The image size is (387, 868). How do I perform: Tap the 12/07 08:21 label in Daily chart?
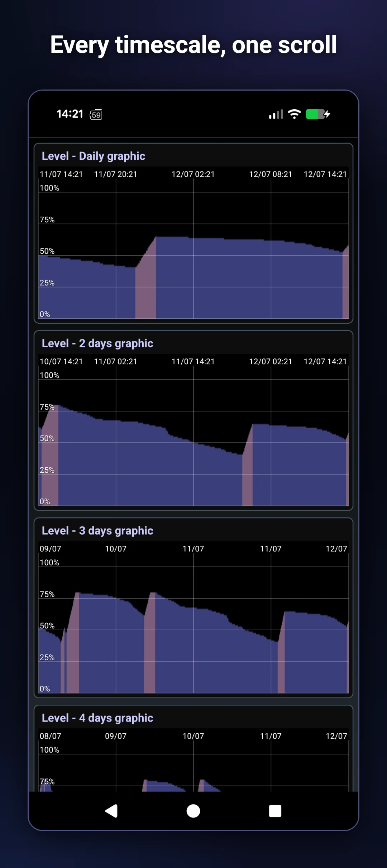[271, 174]
